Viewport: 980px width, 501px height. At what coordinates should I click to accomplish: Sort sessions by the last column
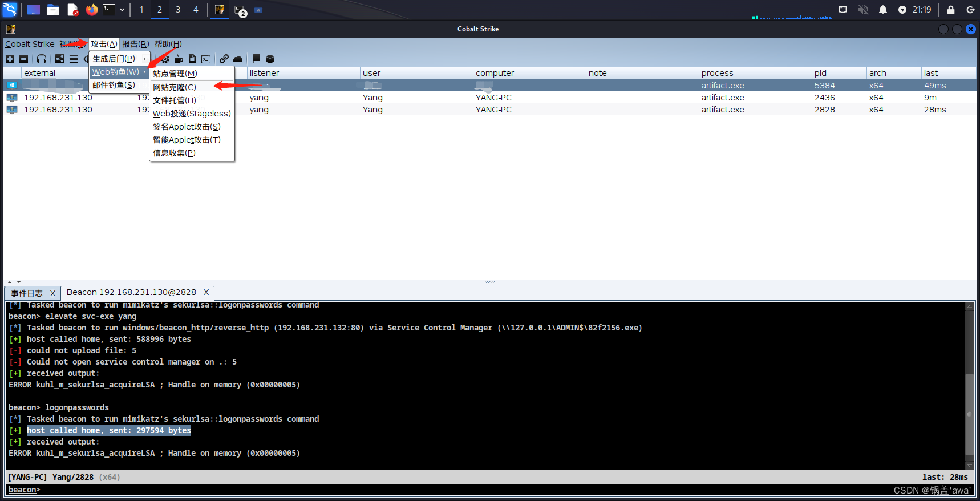pyautogui.click(x=949, y=73)
